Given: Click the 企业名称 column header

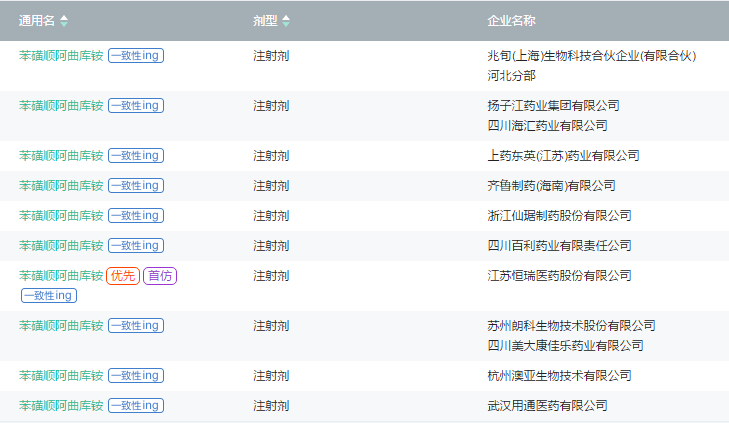Looking at the screenshot, I should click(x=511, y=21).
